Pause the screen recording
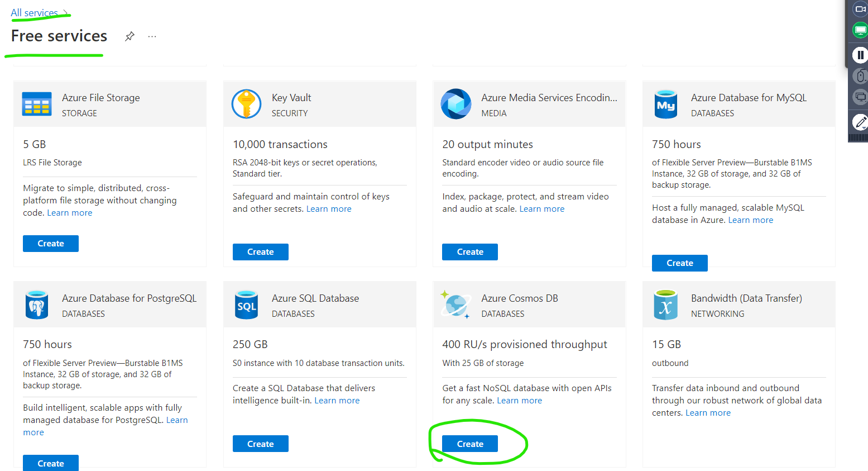 (x=860, y=55)
